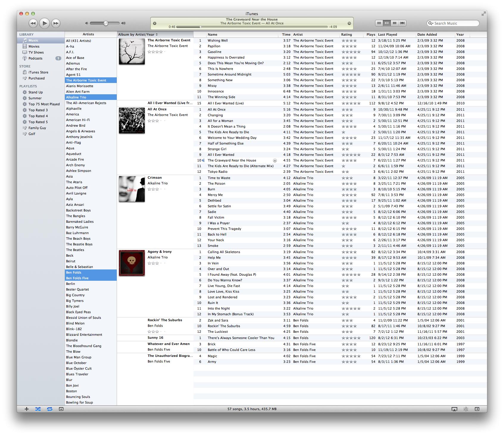Click the Genius atom icon
Screen dimensions: 504x436
pos(466,409)
